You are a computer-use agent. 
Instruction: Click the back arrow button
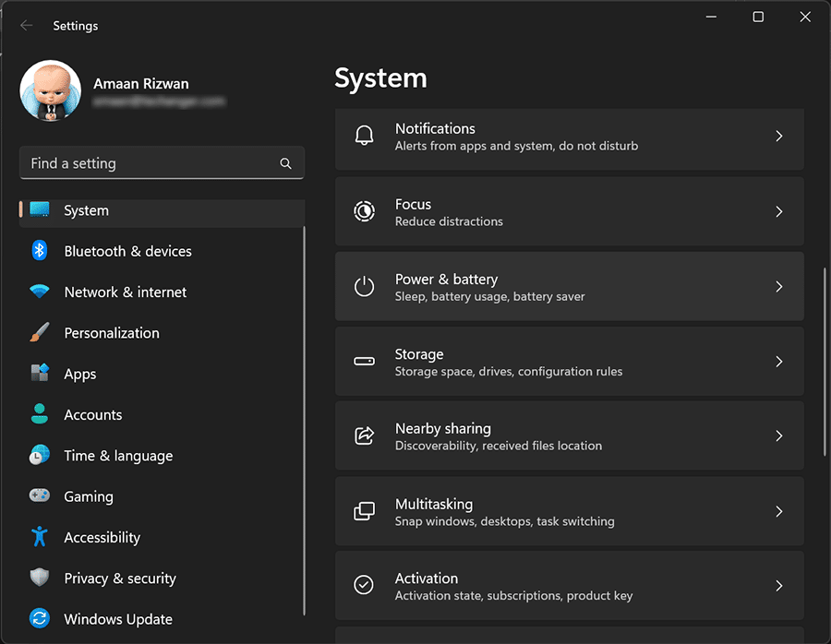click(27, 26)
